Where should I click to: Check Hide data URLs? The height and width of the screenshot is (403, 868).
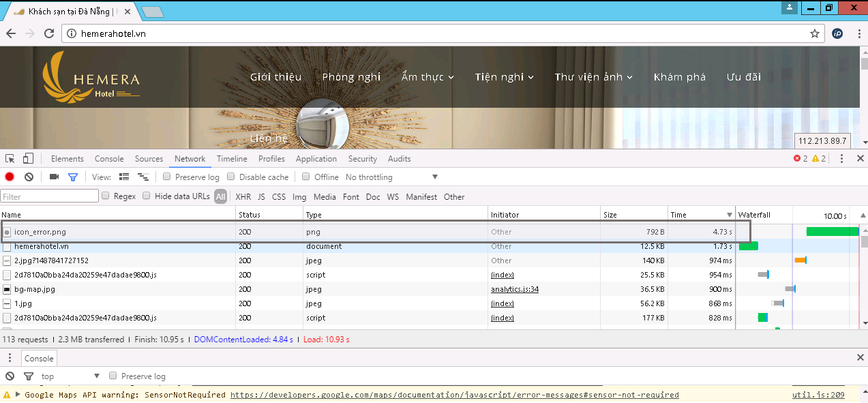click(x=147, y=196)
